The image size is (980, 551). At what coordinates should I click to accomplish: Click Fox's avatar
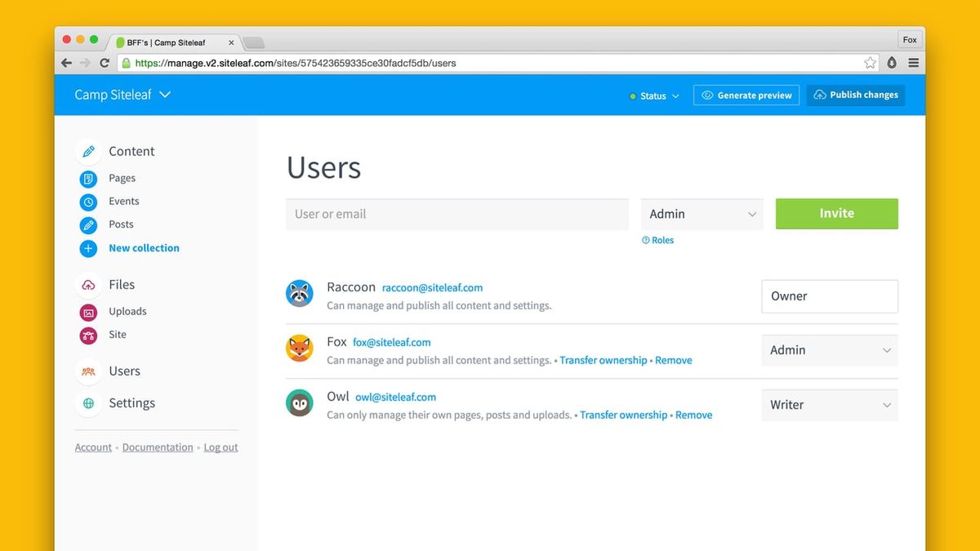(x=300, y=349)
